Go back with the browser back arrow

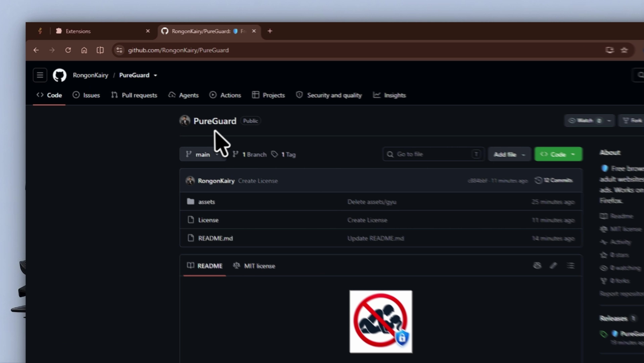pos(36,50)
